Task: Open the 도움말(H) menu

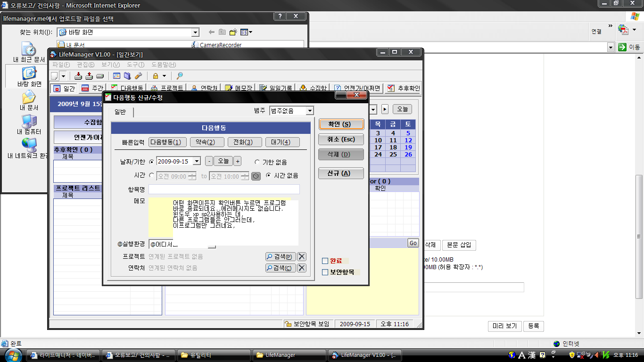Action: (164, 65)
